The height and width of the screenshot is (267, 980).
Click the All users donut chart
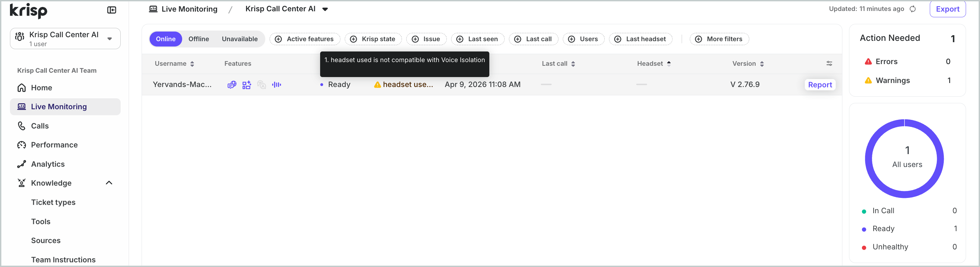pyautogui.click(x=904, y=158)
